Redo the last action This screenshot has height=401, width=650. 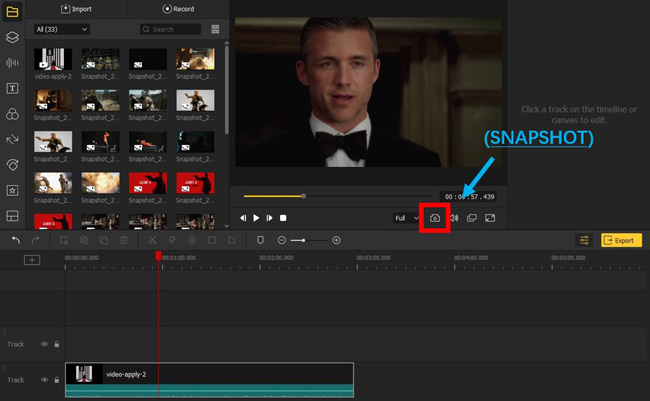pyautogui.click(x=36, y=240)
